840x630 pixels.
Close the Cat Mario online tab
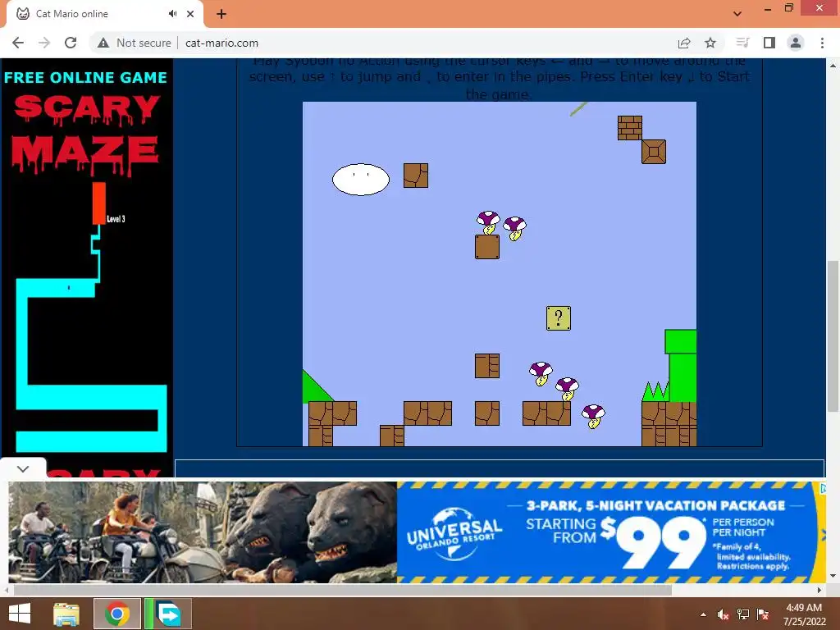click(190, 14)
